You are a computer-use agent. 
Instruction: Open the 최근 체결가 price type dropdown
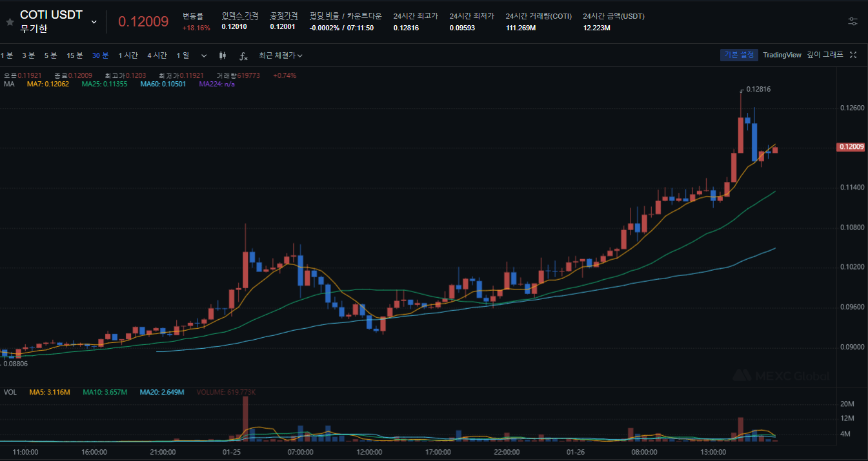pos(281,55)
